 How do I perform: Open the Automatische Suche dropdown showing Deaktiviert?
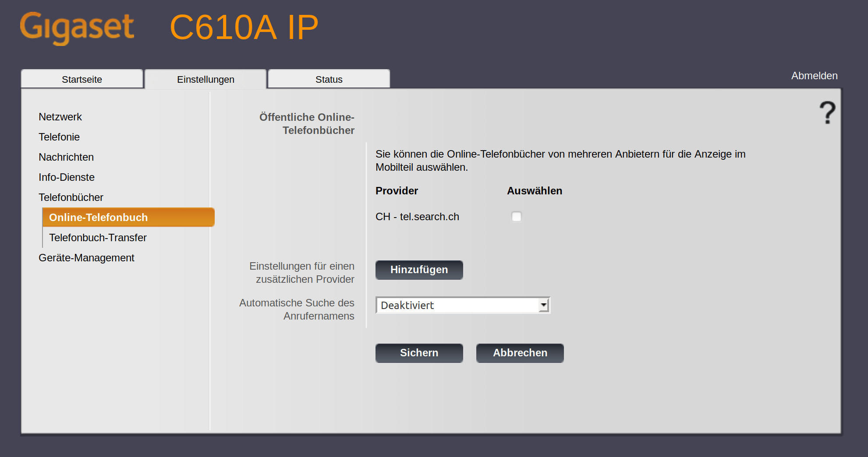coord(463,305)
